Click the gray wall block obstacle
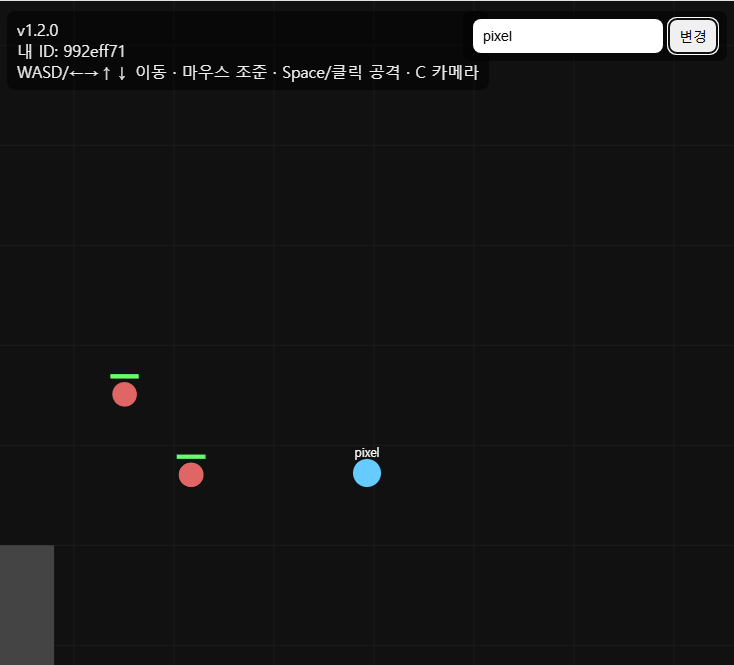The height and width of the screenshot is (665, 734). pyautogui.click(x=27, y=605)
